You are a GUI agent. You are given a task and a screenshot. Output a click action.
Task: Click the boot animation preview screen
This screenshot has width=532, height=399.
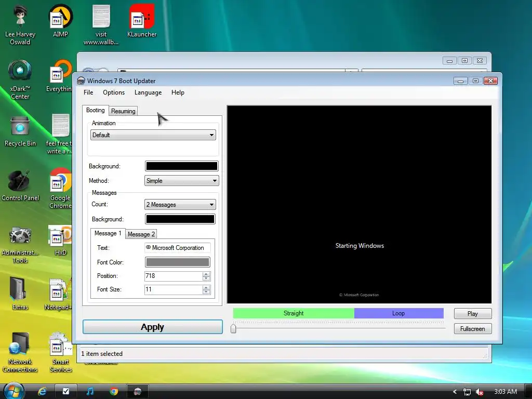[x=359, y=204]
